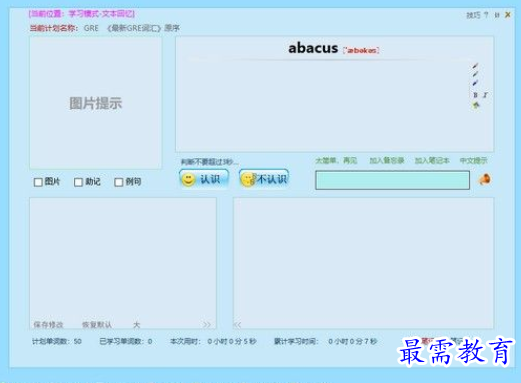
Task: Click the 图片提示 picture hint panel
Action: tap(96, 103)
